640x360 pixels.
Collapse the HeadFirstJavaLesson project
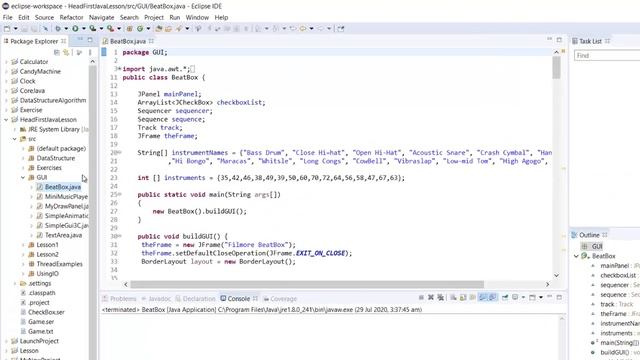[6, 120]
